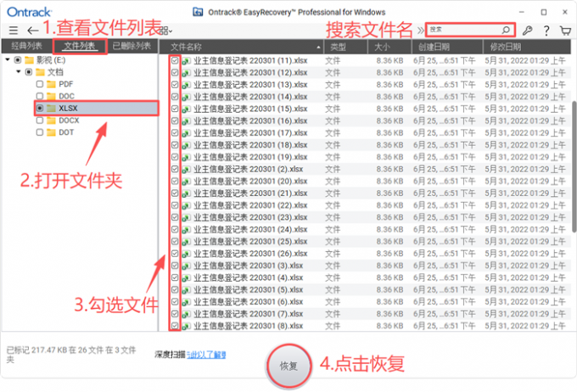
Task: Select file 业主信息登记表 220301 (17).xlsx
Action: [250, 133]
